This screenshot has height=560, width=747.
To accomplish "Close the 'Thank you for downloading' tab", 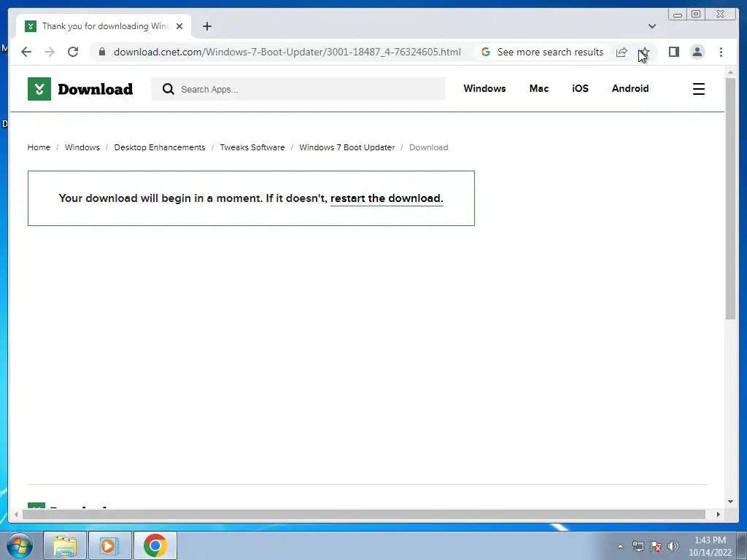I will click(179, 26).
